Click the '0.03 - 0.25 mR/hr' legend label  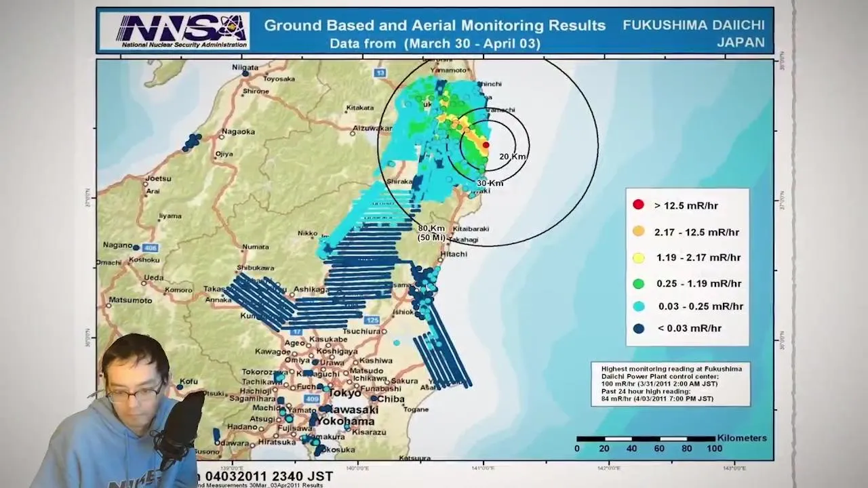click(701, 306)
